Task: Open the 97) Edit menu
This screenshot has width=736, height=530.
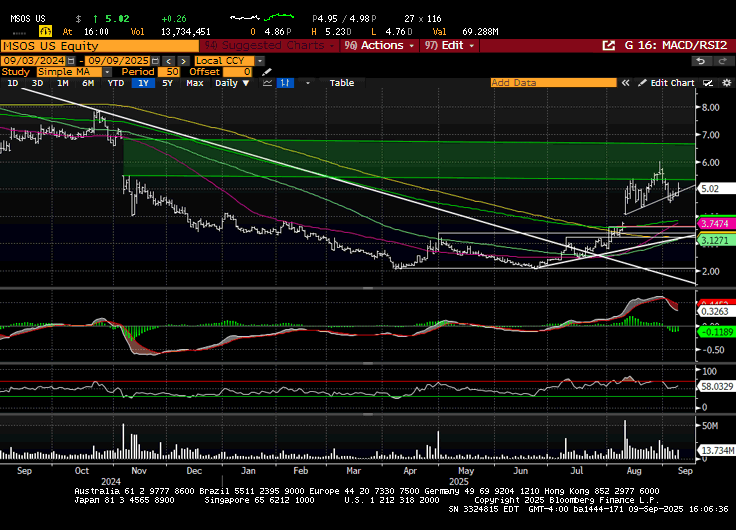Action: (x=450, y=46)
